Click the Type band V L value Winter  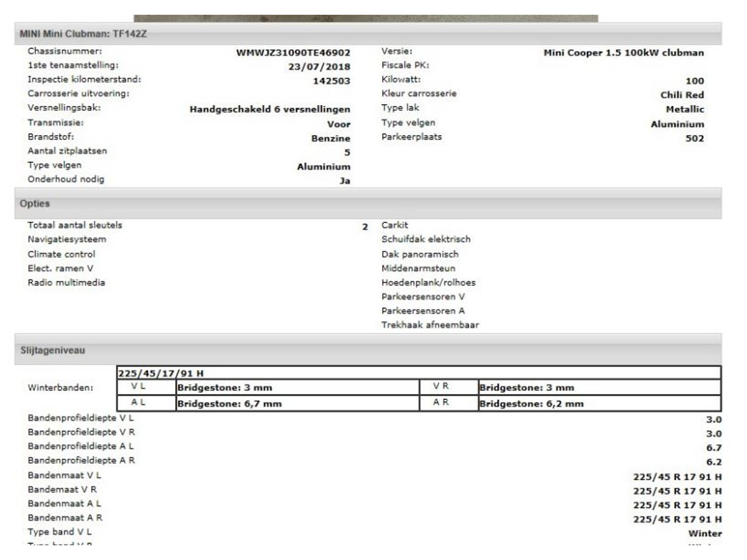705,534
